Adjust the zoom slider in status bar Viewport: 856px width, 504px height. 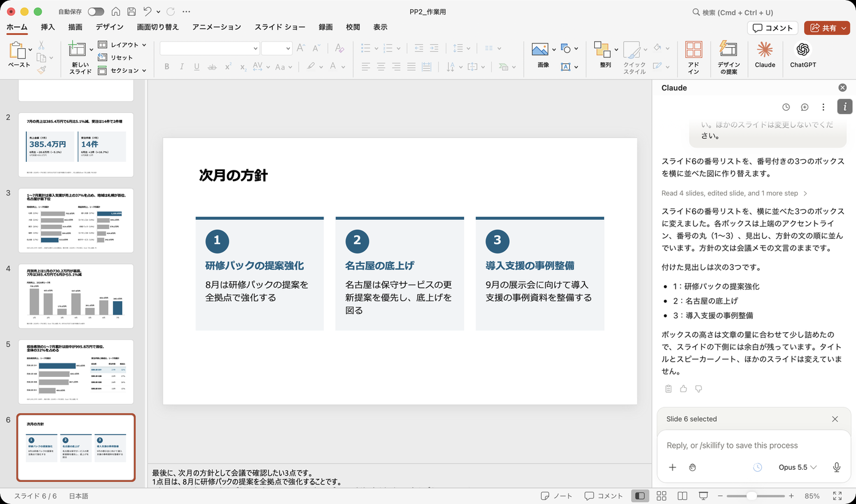coord(752,496)
